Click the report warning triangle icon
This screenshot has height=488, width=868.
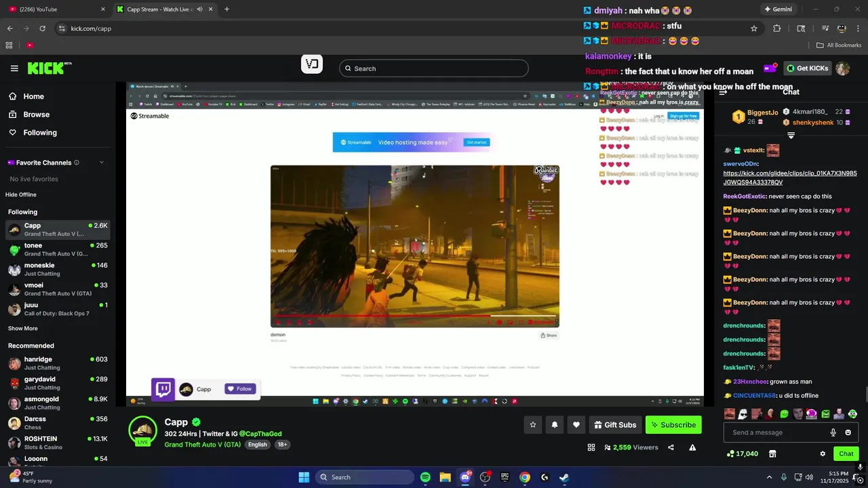point(692,447)
